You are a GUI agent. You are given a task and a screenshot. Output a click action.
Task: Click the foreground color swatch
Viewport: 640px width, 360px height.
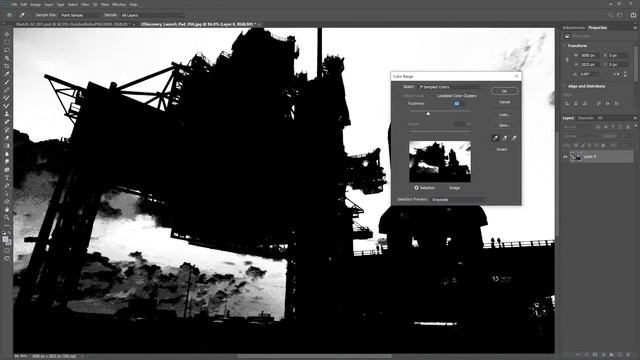click(x=5, y=239)
